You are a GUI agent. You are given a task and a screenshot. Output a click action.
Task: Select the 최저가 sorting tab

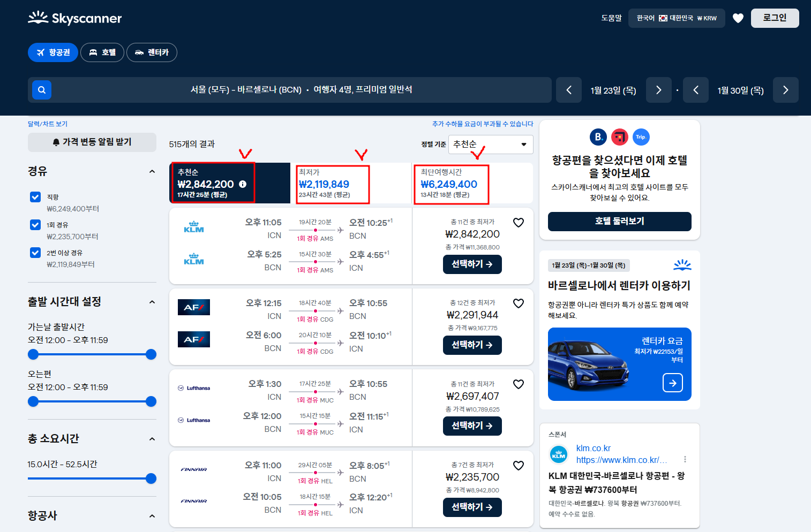332,184
